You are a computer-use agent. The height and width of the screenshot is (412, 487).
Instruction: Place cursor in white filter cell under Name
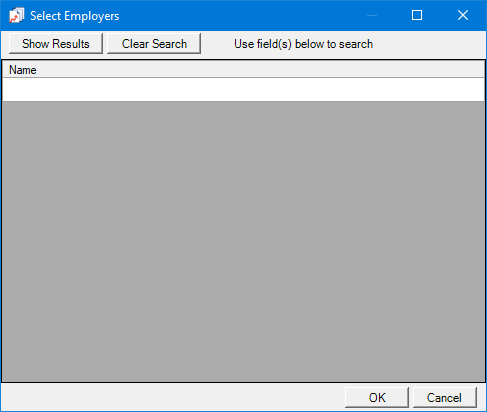[x=243, y=90]
